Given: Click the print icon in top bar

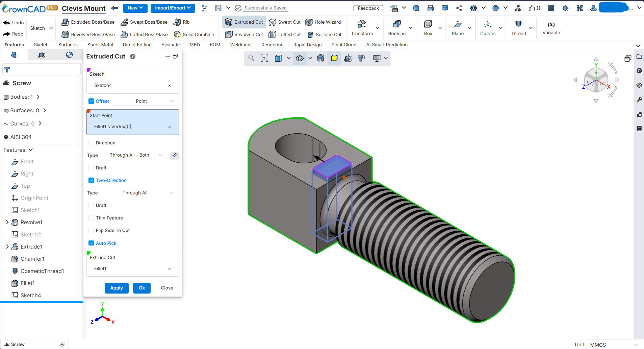Looking at the screenshot, I should [x=430, y=8].
